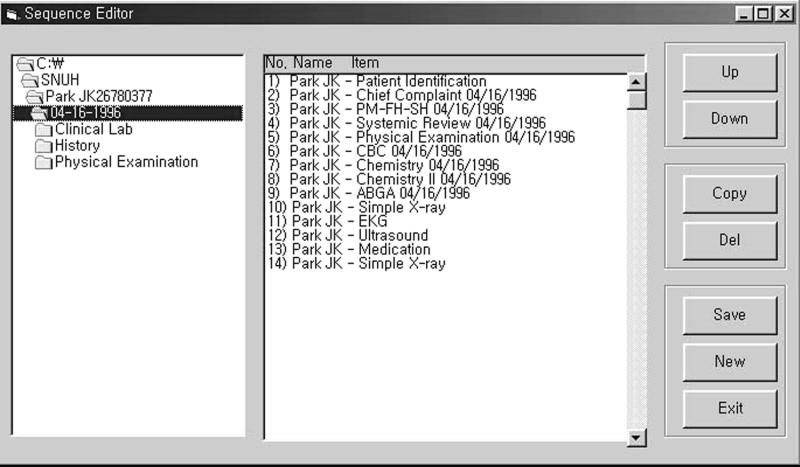Click the scrollbar thumb in item list
Screen dimensions: 800x467
point(636,100)
